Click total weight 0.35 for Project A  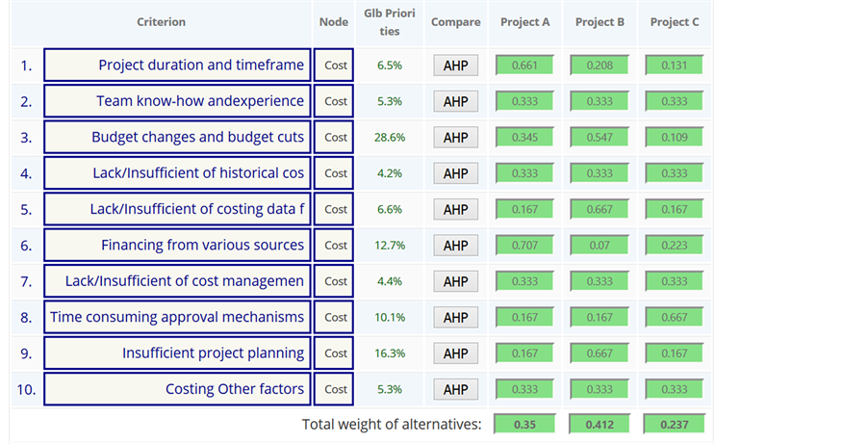click(x=524, y=424)
